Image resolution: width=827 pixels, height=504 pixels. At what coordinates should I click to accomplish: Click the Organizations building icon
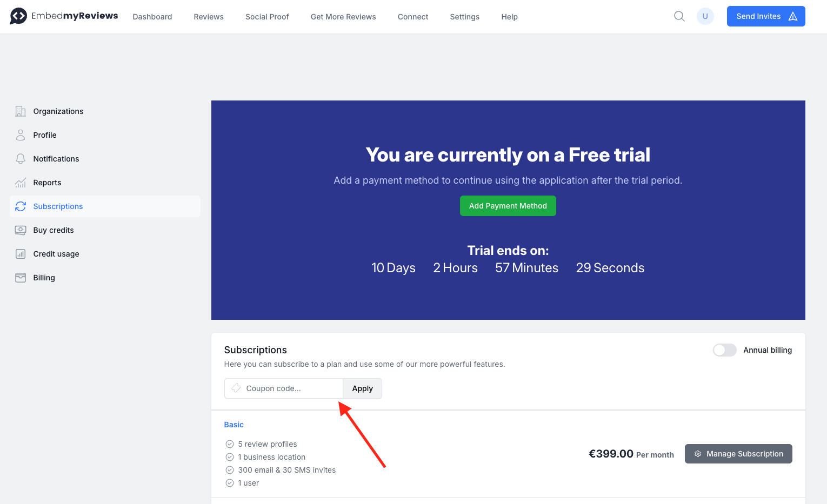point(21,111)
